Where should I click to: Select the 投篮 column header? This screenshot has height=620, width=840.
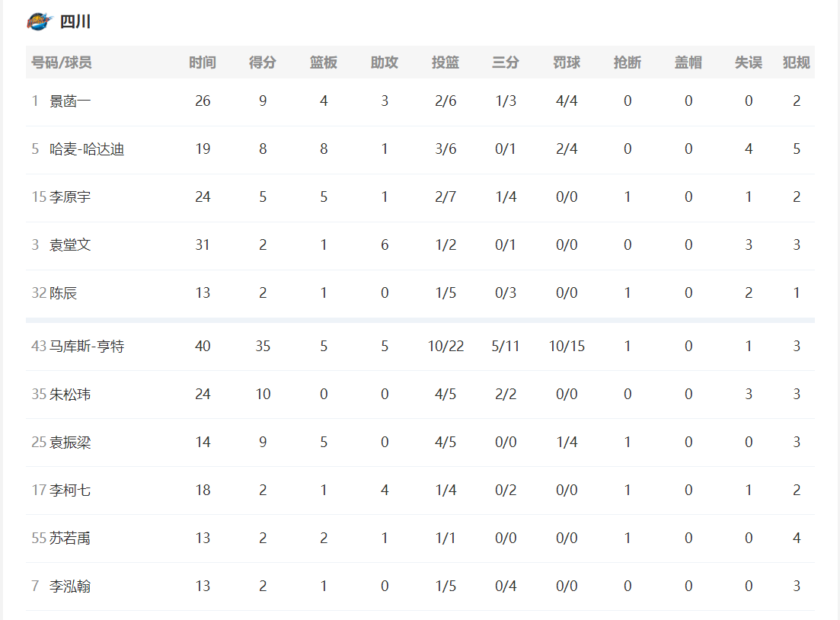point(446,62)
